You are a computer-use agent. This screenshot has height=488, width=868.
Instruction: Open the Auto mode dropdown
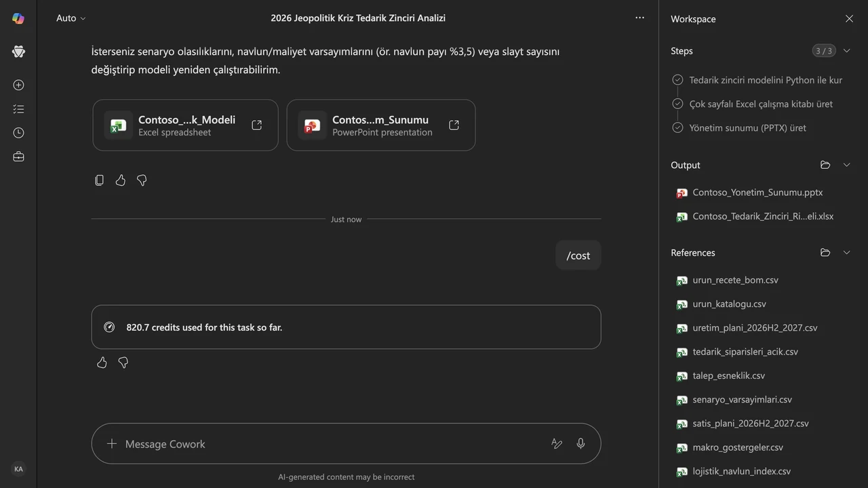tap(71, 18)
